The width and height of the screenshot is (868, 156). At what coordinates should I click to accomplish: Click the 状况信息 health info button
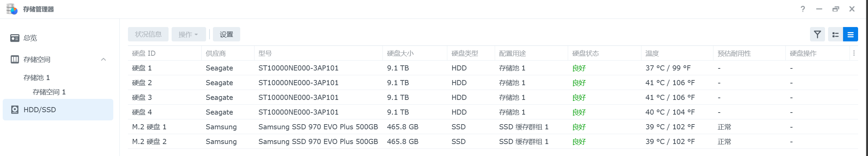tap(148, 34)
